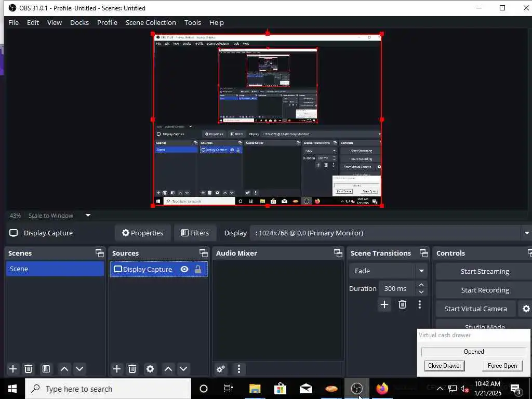Add a new scene with plus icon
Image resolution: width=532 pixels, height=399 pixels.
click(13, 369)
